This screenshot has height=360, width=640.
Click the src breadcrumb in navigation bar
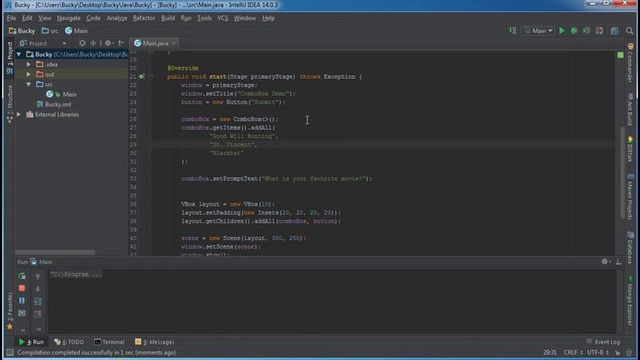[50, 31]
